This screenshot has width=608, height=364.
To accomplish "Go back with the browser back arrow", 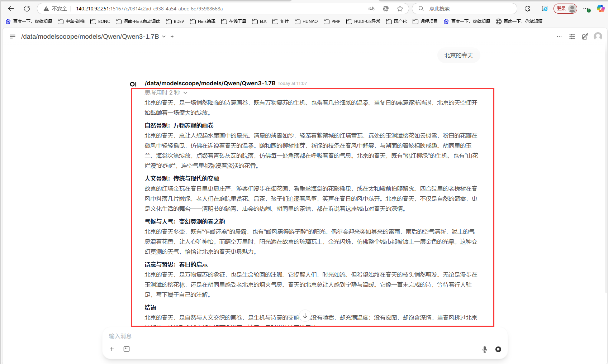I will [11, 9].
